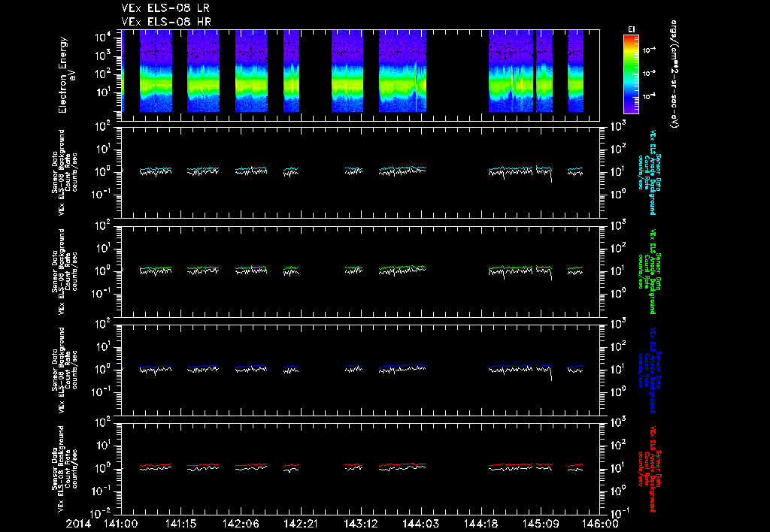Click the spectrogram data segment ending near 144:03

pos(403,71)
